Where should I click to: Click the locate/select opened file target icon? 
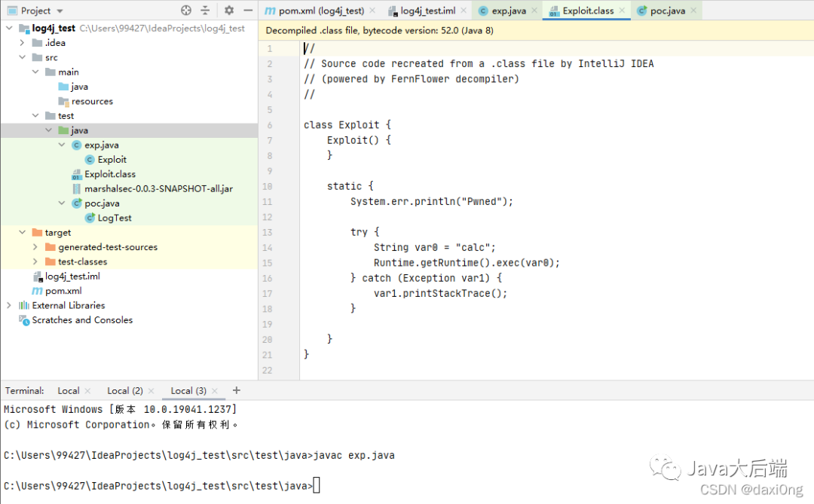[x=186, y=10]
